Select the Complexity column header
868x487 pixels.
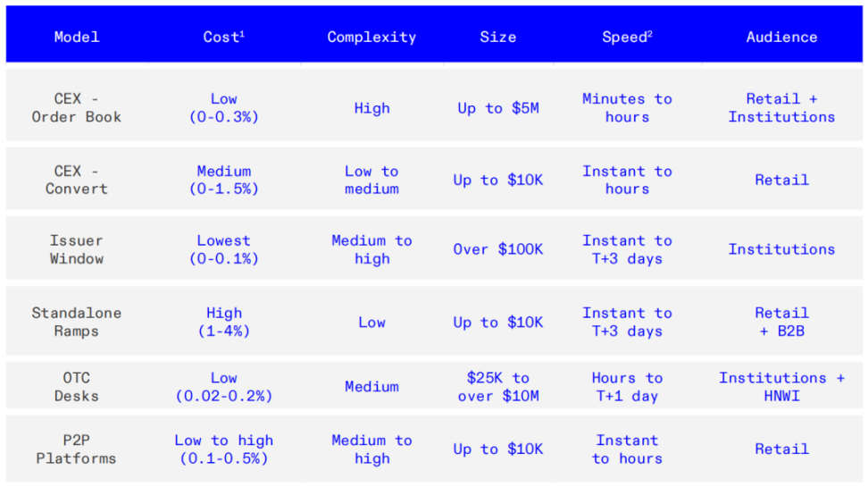point(371,38)
